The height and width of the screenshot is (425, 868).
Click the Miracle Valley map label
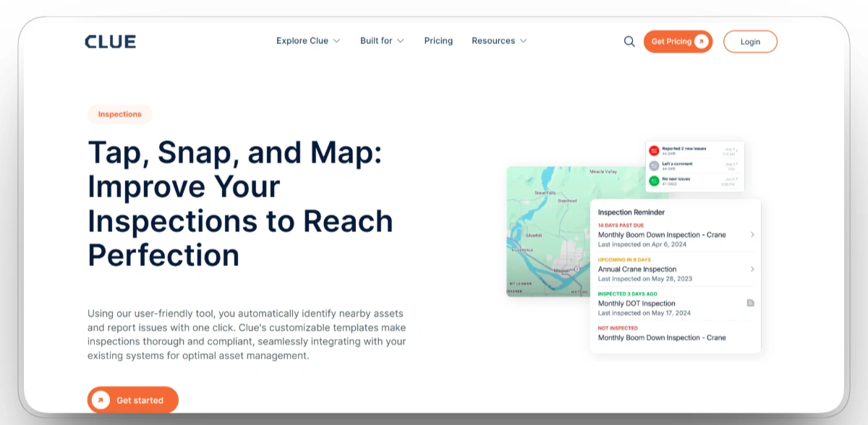pos(603,172)
